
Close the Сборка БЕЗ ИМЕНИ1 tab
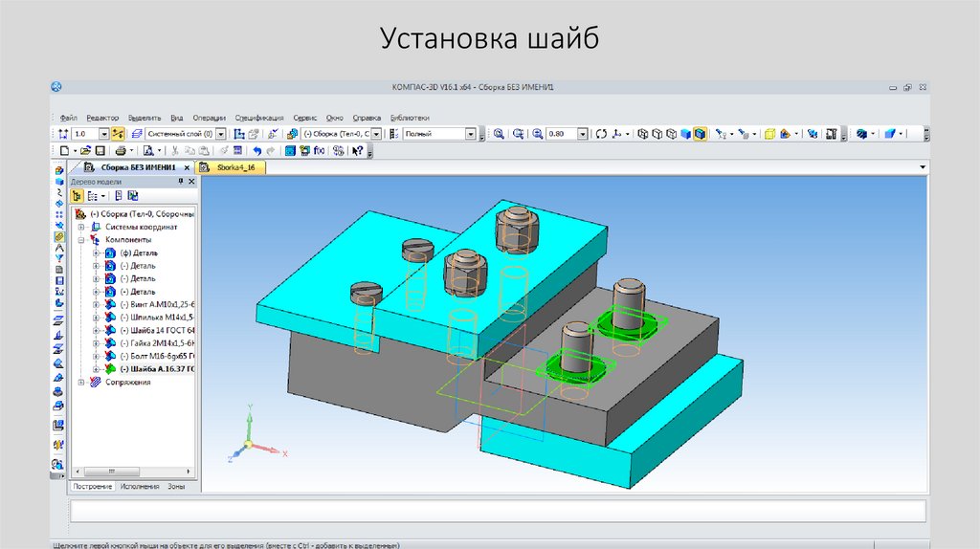pyautogui.click(x=187, y=167)
